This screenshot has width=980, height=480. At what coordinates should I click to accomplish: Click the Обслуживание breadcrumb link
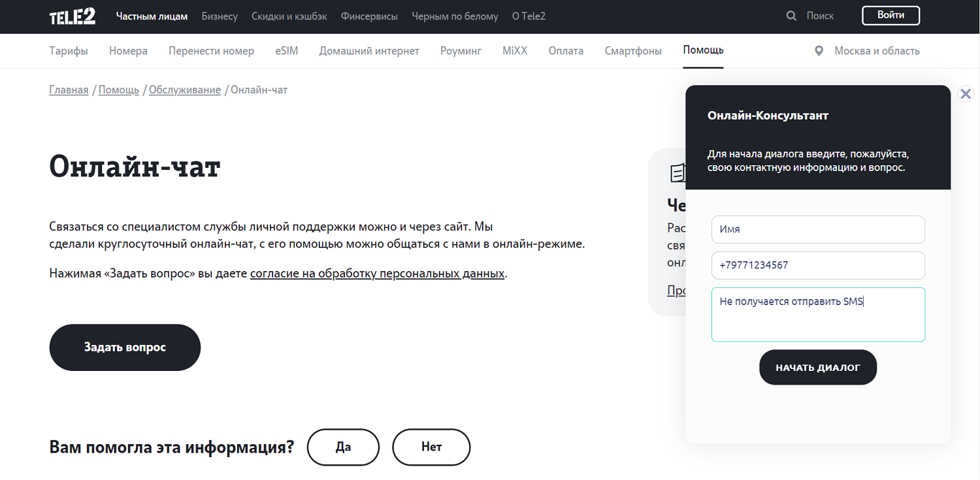click(185, 89)
